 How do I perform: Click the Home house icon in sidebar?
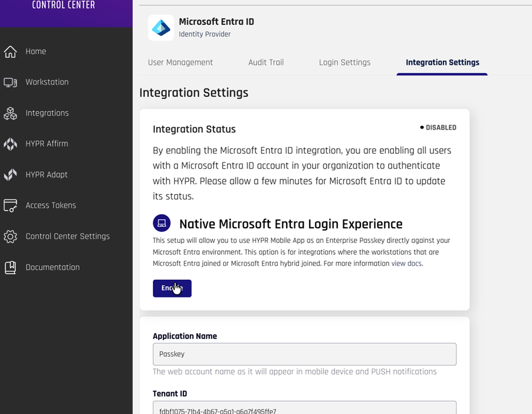pyautogui.click(x=11, y=51)
